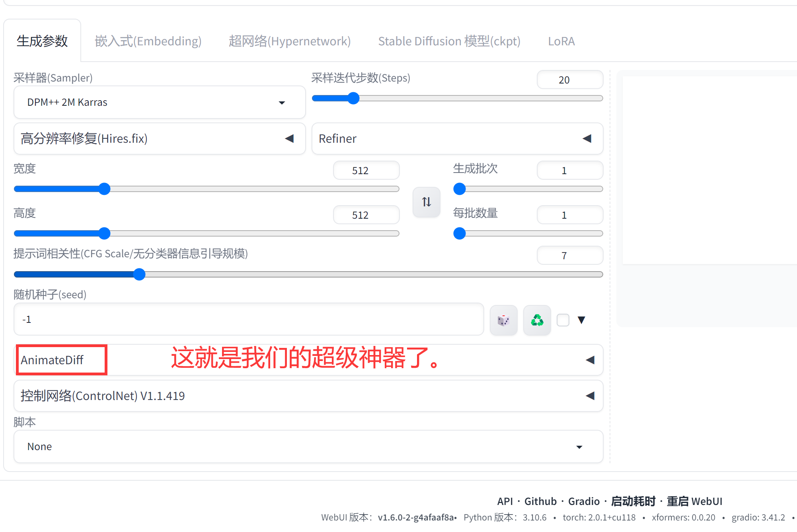The image size is (797, 532).
Task: Click the dice random seed icon
Action: point(503,320)
